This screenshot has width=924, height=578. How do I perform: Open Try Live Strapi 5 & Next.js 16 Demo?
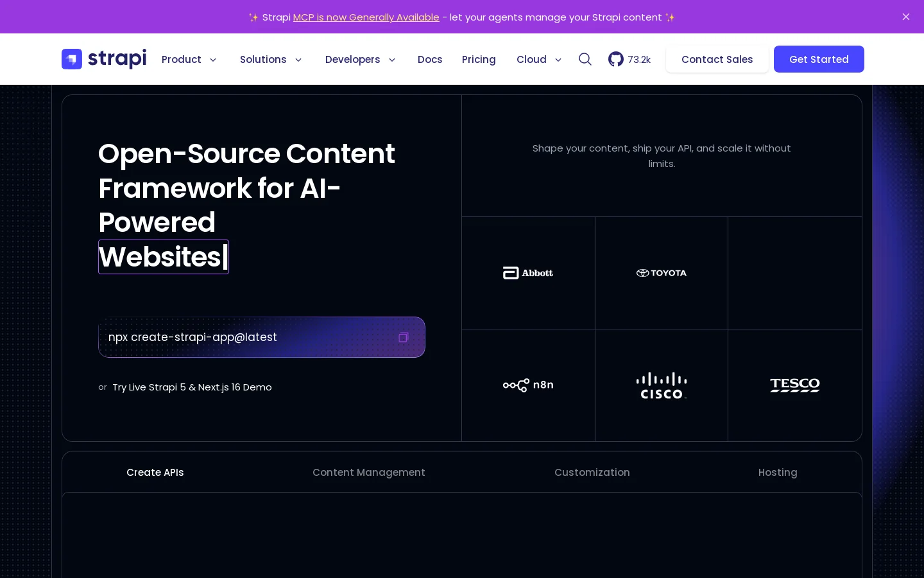click(192, 387)
